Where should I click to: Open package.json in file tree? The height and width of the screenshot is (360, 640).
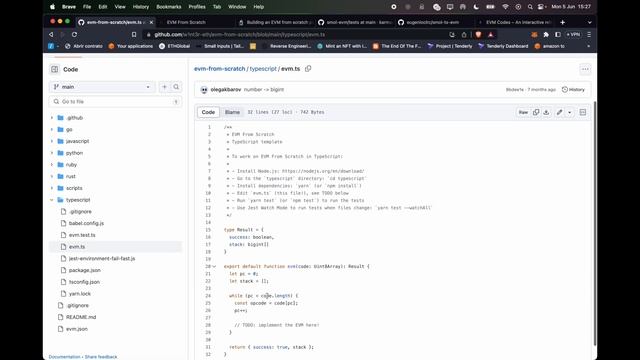[x=84, y=270]
